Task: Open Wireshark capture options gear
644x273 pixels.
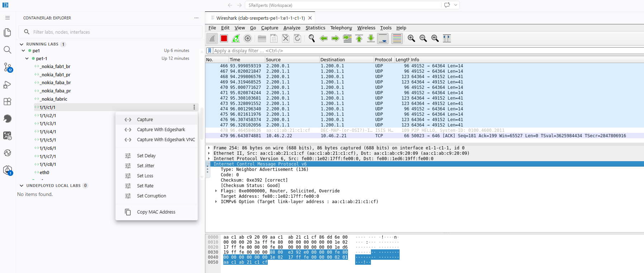Action: pyautogui.click(x=248, y=38)
